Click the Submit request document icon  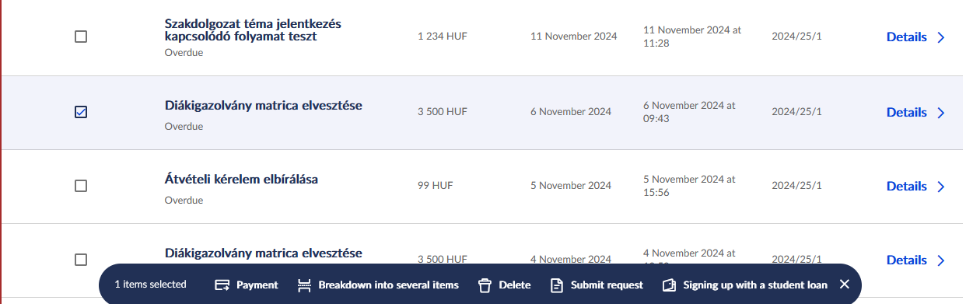pos(556,285)
